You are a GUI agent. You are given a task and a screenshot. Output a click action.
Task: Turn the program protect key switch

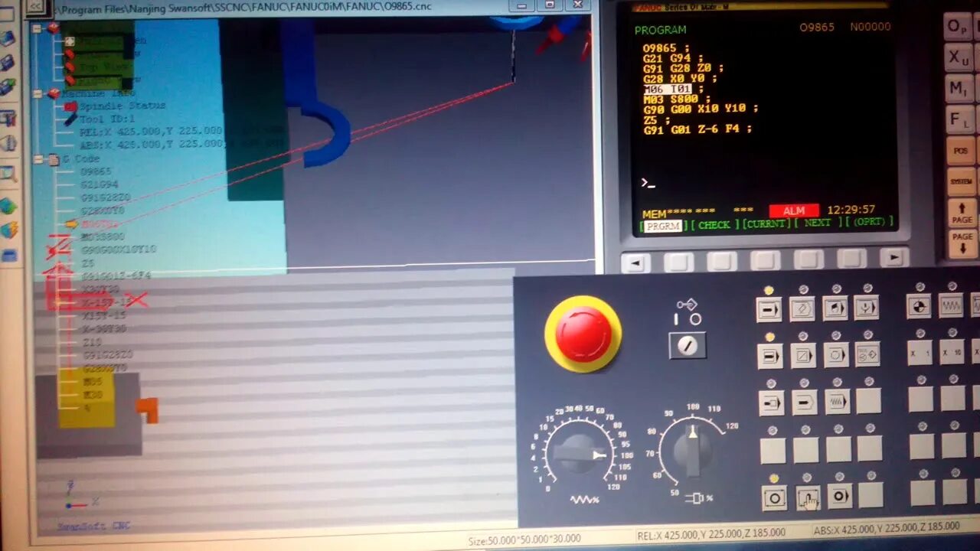[x=687, y=346]
